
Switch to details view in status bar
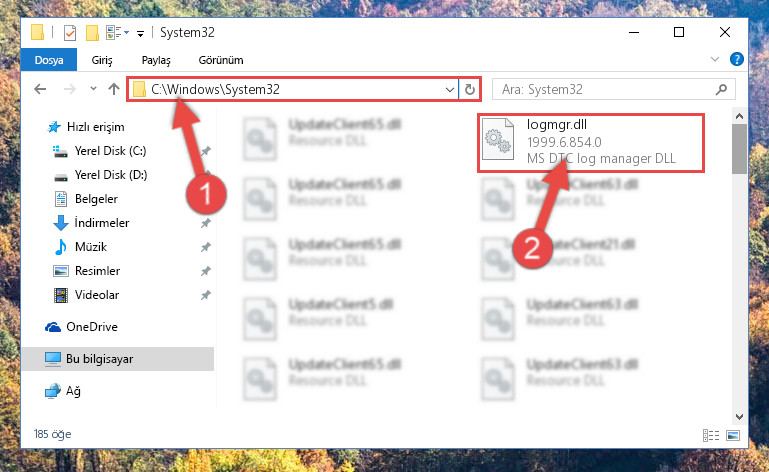click(x=711, y=435)
